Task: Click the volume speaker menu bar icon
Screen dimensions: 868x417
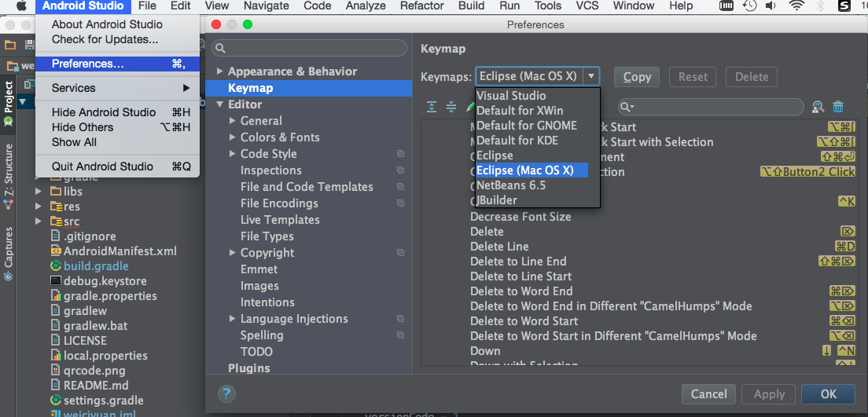Action: tap(771, 6)
